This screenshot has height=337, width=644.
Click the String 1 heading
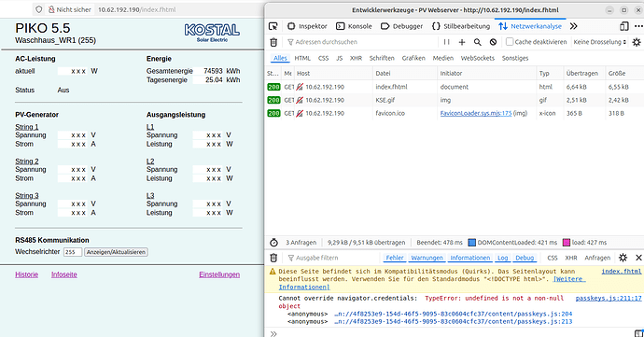coord(27,127)
